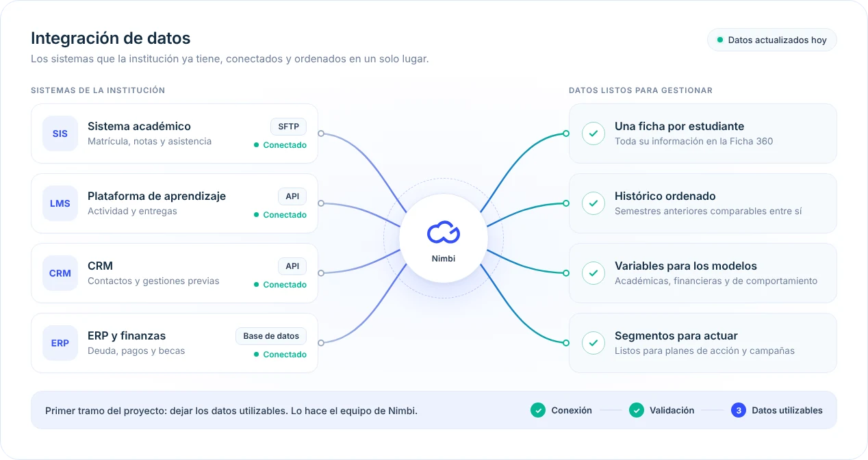This screenshot has height=460, width=868.
Task: Select the ERP y finanzas title
Action: point(127,335)
